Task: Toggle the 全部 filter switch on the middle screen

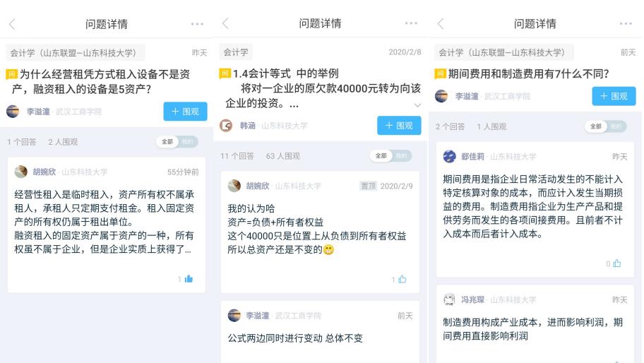Action: (x=390, y=155)
